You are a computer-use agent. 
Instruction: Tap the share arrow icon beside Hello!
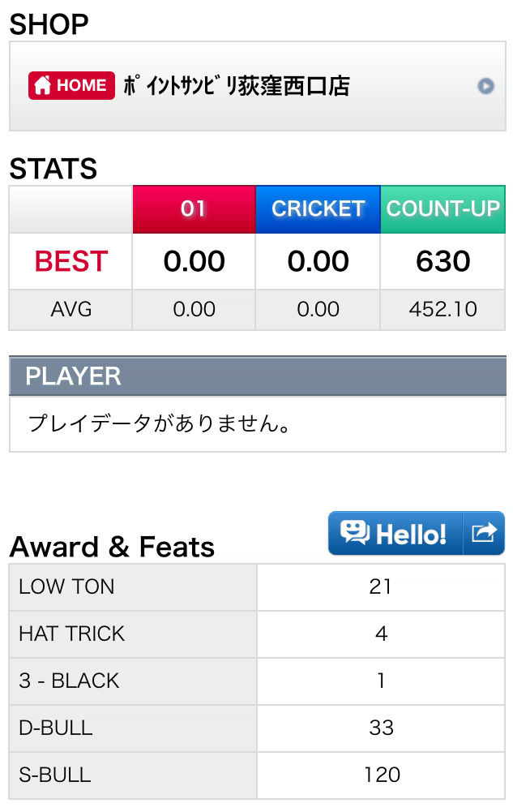point(484,533)
